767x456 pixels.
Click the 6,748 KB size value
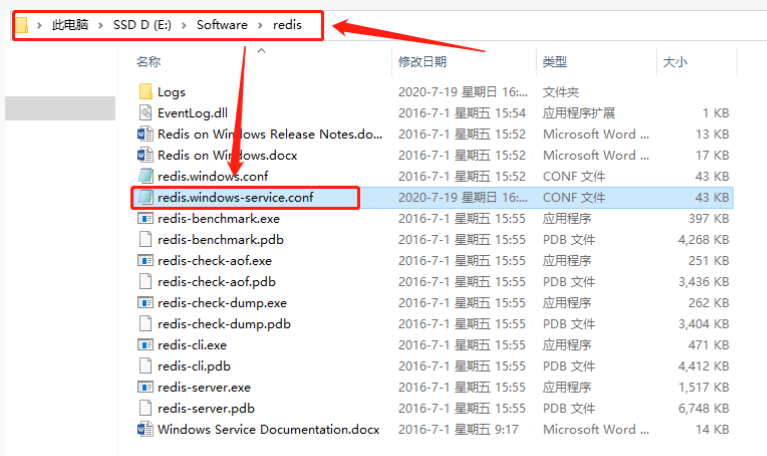(703, 408)
